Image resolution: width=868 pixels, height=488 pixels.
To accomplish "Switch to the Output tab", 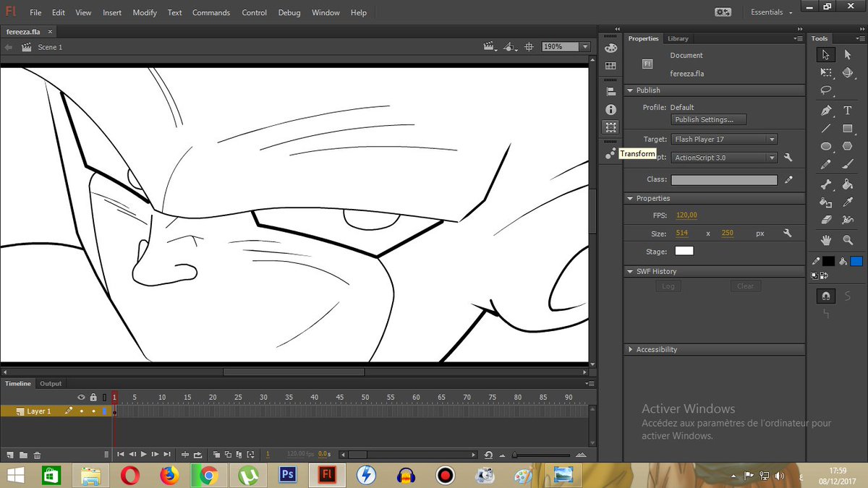I will point(51,383).
